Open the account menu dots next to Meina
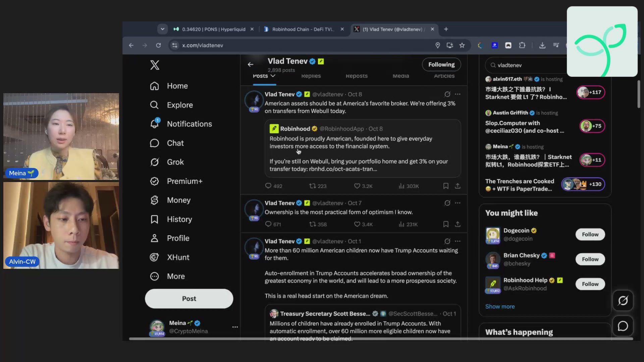 (235, 327)
